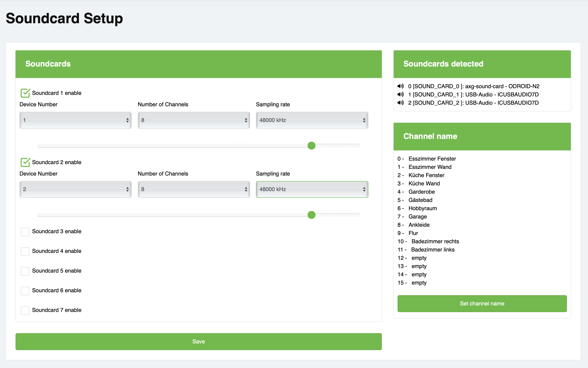Screen dimensions: 588x368
Task: Tick the Soundcard 4 enable box
Action: click(25, 251)
